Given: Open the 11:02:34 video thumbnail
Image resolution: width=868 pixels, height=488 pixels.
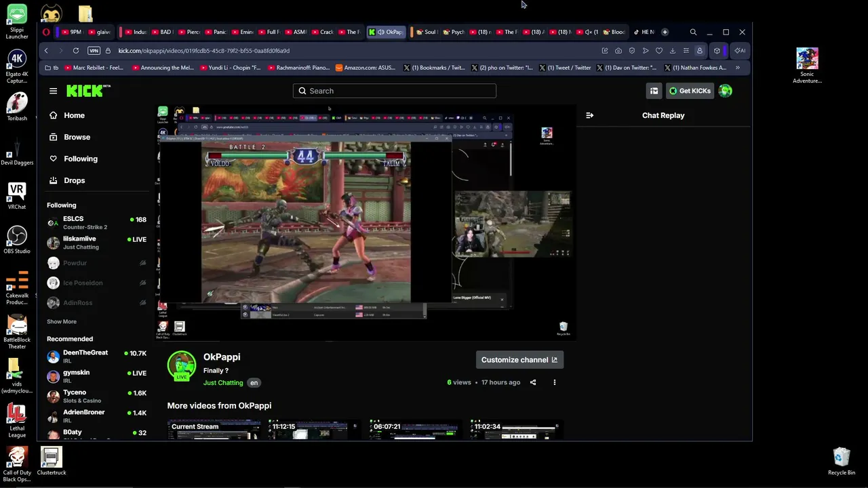Looking at the screenshot, I should pos(516,430).
